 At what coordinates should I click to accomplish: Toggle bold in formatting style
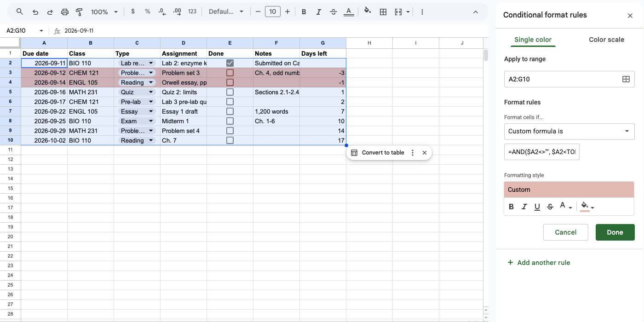511,207
